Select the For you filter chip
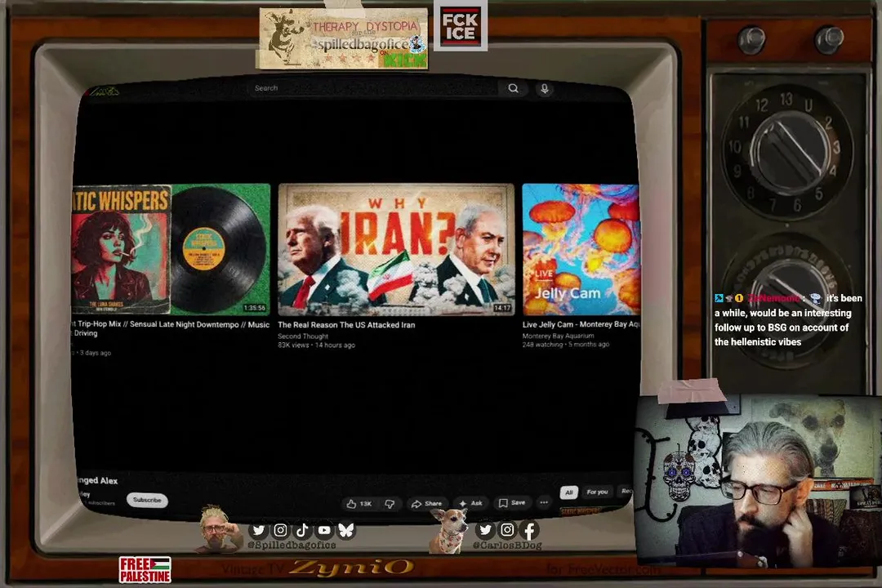This screenshot has width=882, height=588. [597, 492]
